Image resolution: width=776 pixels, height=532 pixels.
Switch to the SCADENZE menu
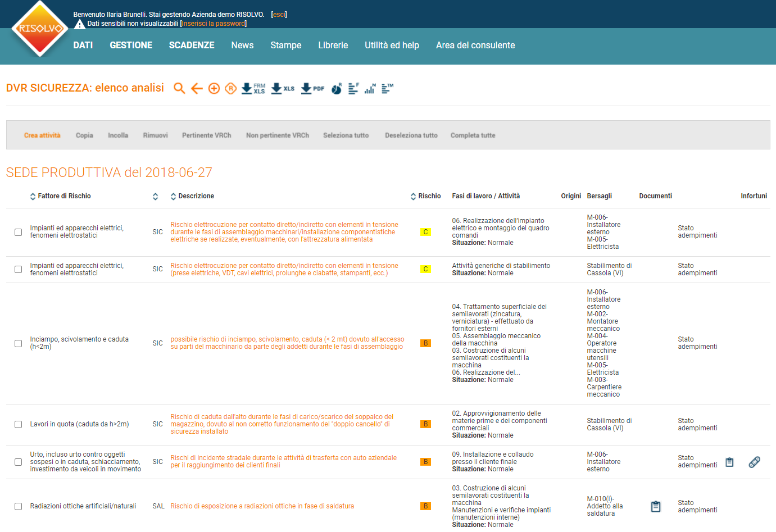pyautogui.click(x=192, y=45)
